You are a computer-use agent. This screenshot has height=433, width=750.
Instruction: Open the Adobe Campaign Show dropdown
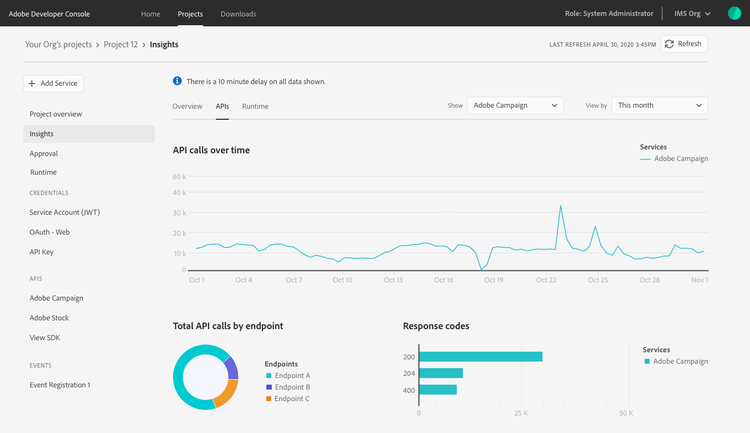[515, 105]
